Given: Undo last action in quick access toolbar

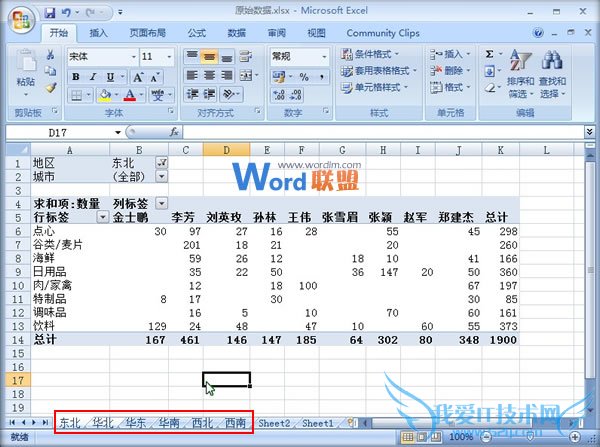Looking at the screenshot, I should [66, 13].
